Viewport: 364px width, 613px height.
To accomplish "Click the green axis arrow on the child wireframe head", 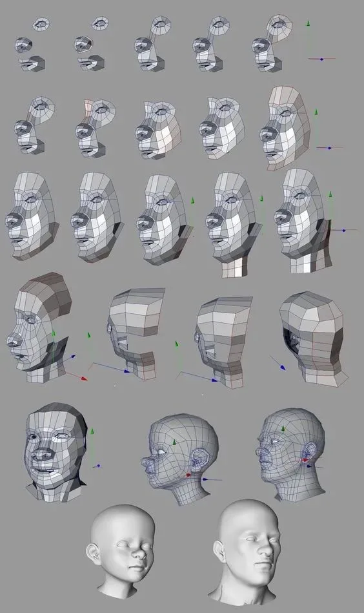I will tap(175, 442).
